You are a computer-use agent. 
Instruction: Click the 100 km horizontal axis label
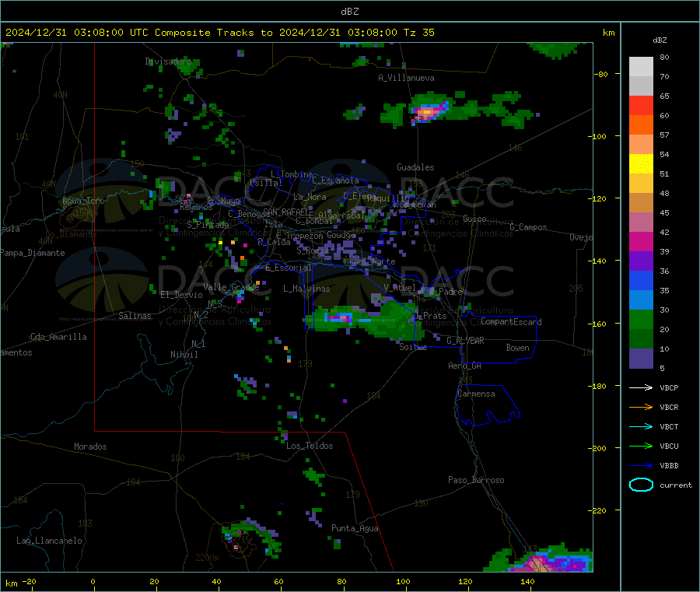coord(403,581)
